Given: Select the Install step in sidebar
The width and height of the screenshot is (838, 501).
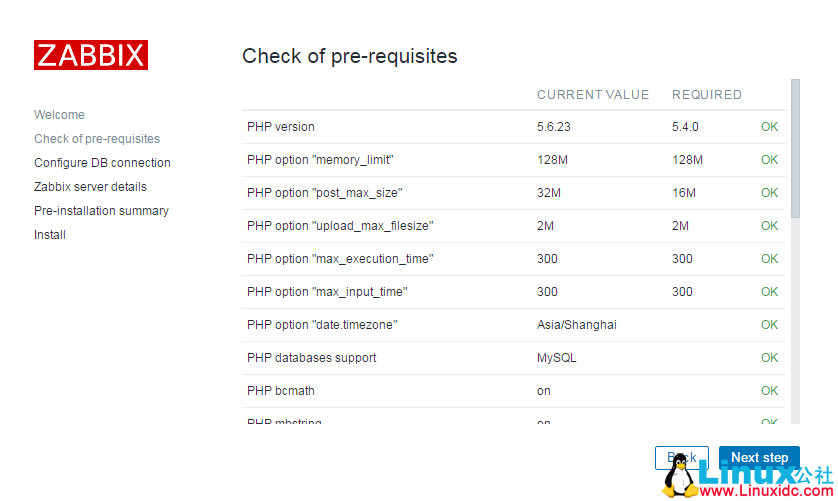Looking at the screenshot, I should [x=50, y=235].
